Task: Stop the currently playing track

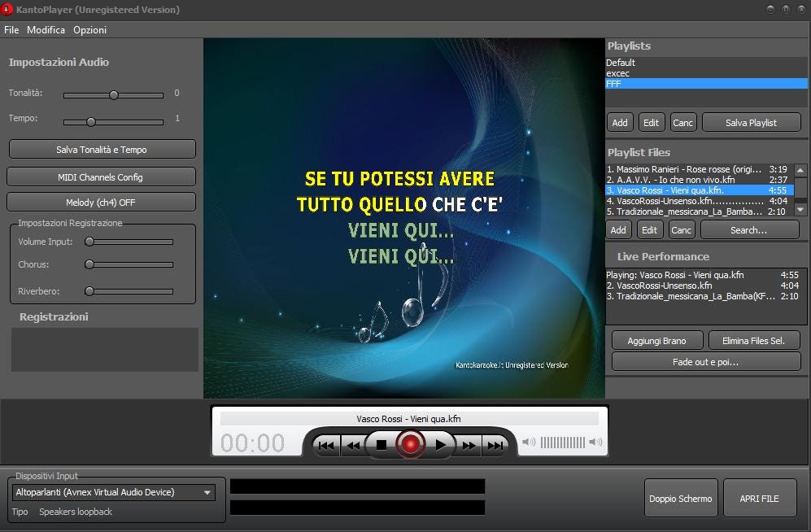Action: [x=382, y=445]
